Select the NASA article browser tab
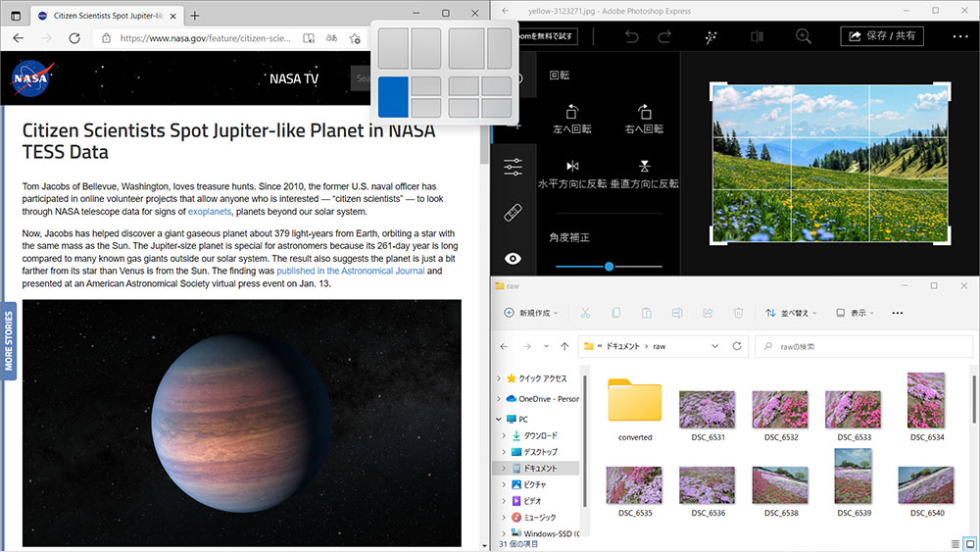 click(x=106, y=16)
